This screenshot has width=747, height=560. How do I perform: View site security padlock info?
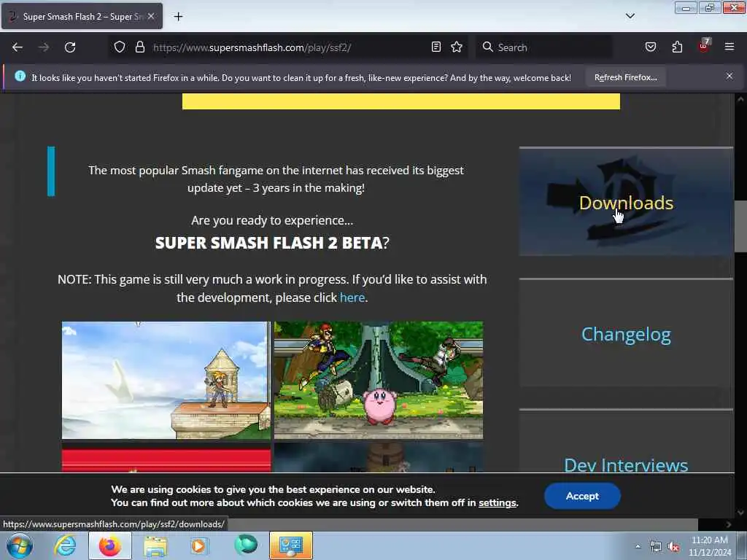pos(139,47)
